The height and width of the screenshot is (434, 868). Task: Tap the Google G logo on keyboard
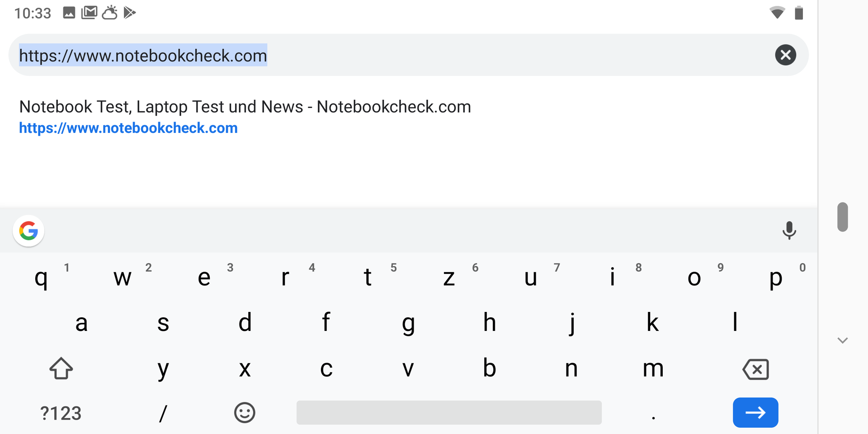coord(28,231)
